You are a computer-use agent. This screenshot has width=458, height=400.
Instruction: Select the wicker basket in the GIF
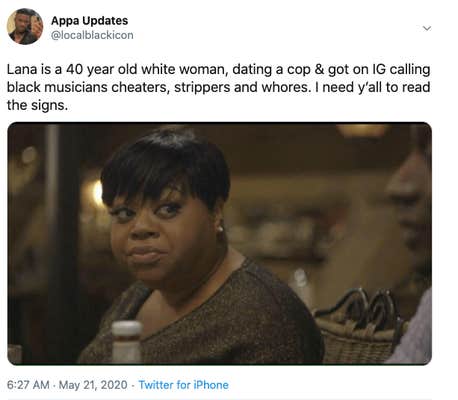(x=358, y=330)
